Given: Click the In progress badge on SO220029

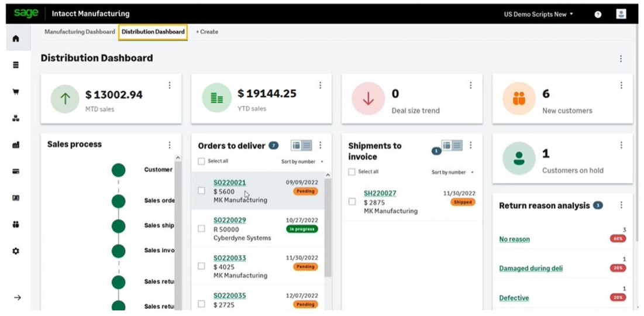Looking at the screenshot, I should tap(302, 229).
